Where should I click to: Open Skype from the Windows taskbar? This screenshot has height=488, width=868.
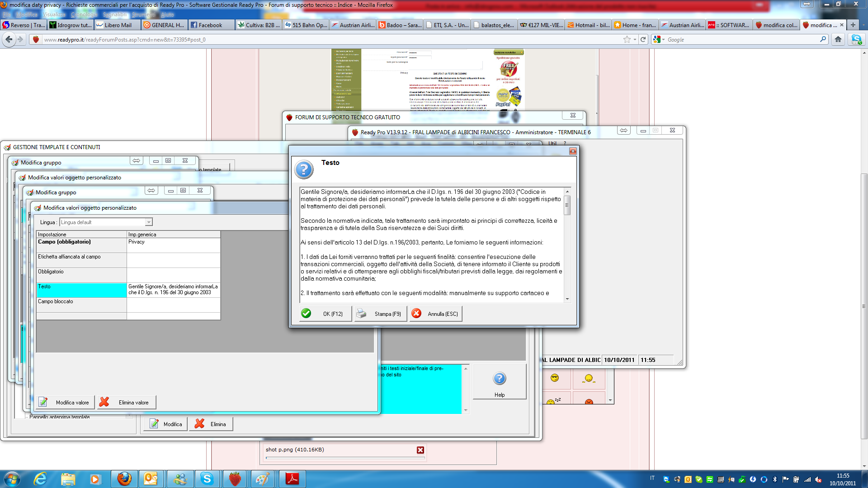207,479
